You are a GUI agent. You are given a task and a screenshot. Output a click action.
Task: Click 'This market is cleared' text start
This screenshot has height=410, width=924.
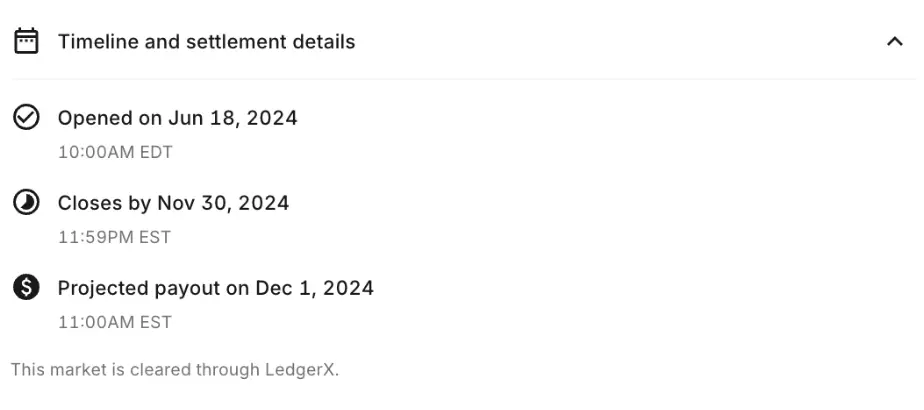click(101, 369)
